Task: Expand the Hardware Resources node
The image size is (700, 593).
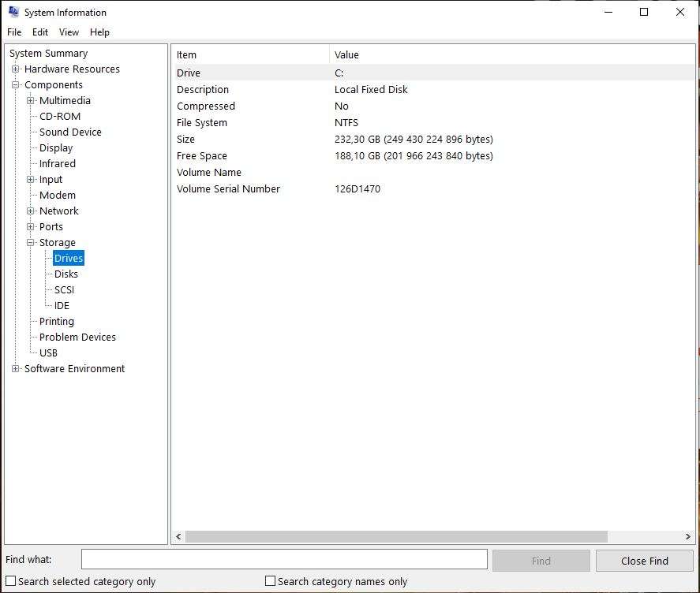Action: [14, 69]
